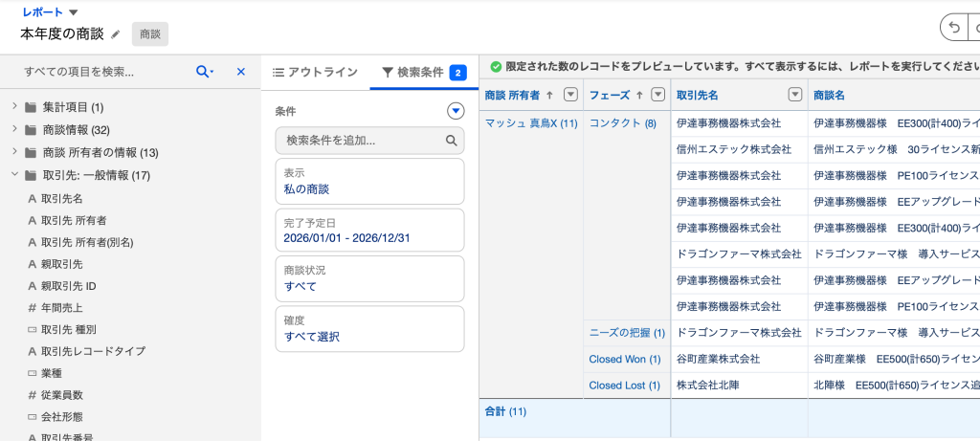
Task: Expand the 集計項目 (1) folder
Action: (14, 107)
